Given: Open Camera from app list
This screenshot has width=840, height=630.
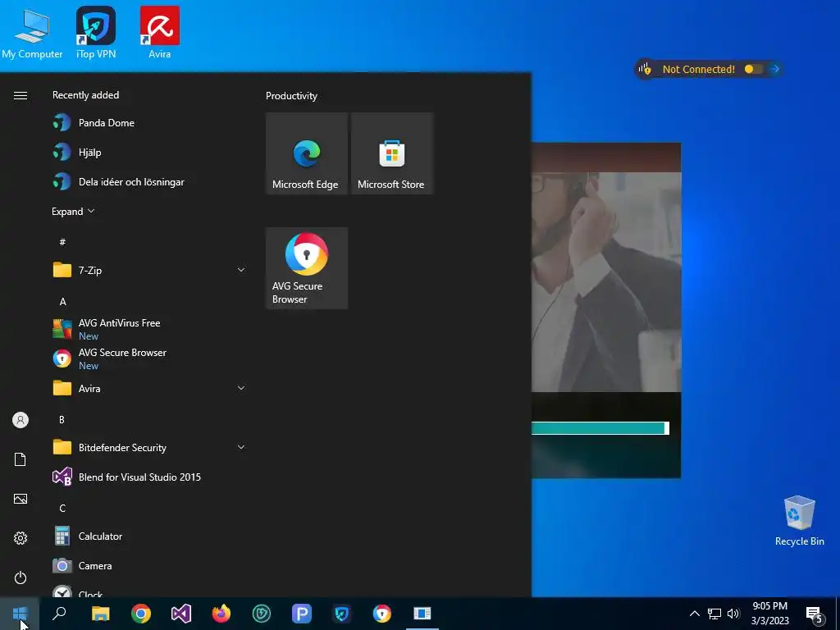Looking at the screenshot, I should (149, 566).
